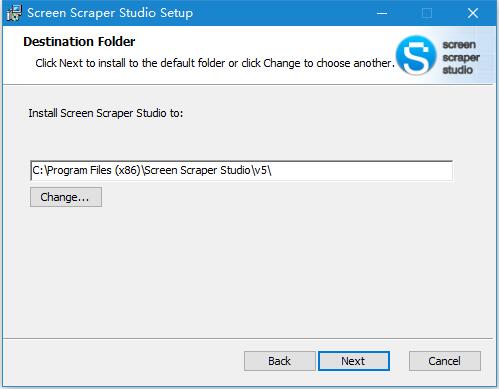Click 'C:' drive letter in the path

pyautogui.click(x=37, y=171)
